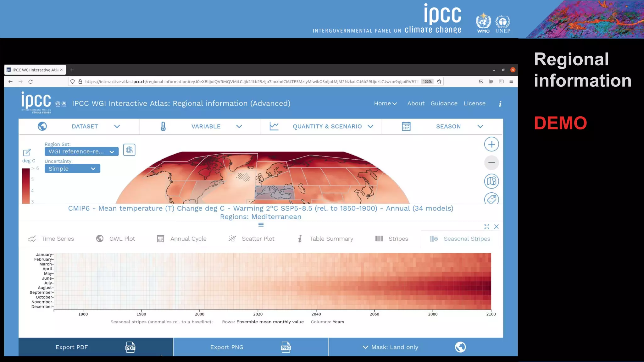Bookmark the page with the star icon
Viewport: 644px width, 362px height.
click(x=439, y=82)
